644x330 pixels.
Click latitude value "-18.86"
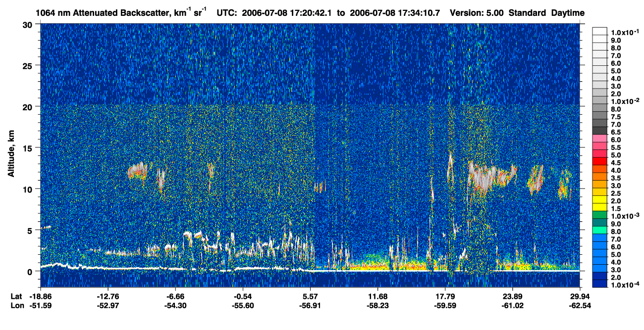40,296
